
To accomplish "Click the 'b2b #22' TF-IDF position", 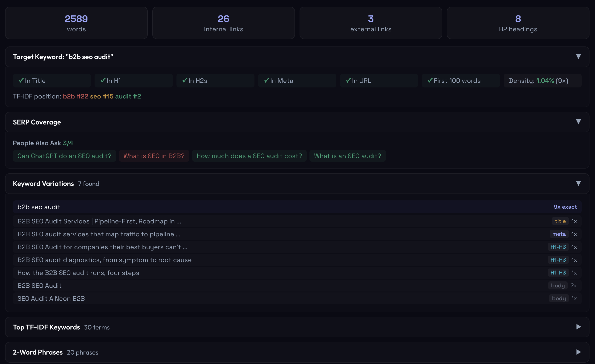I will pyautogui.click(x=75, y=96).
